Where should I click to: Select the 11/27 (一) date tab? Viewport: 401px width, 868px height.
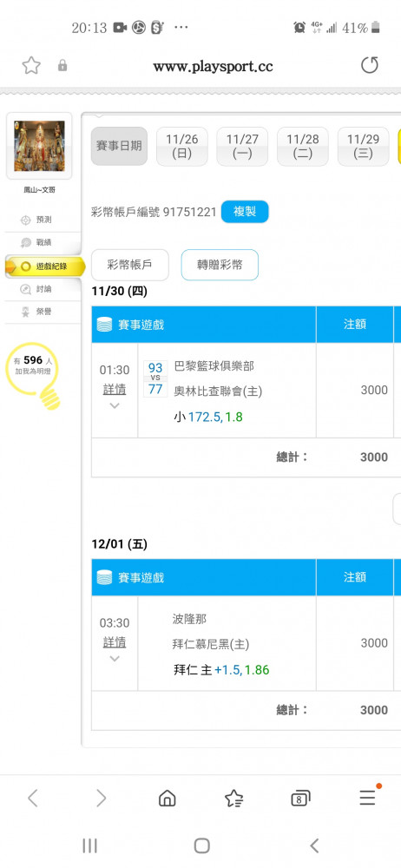242,146
